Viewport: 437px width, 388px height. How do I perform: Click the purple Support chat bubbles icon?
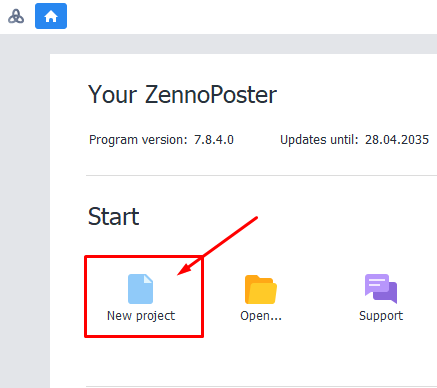[381, 289]
